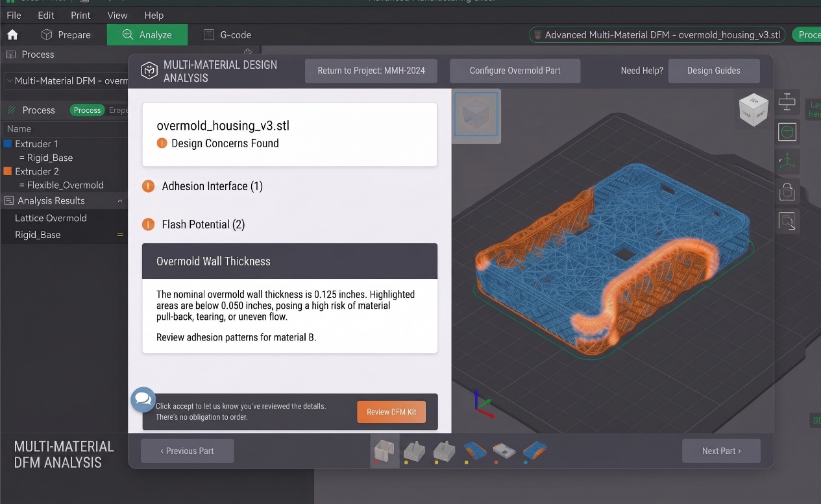Select the gray housing thumbnail with orange dot
821x504 pixels.
click(x=504, y=451)
